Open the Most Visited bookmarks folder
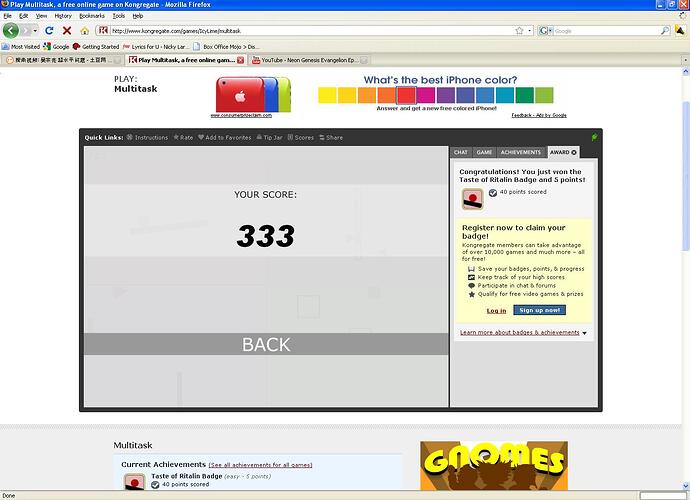Viewport: 690px width, 500px height. (x=21, y=47)
